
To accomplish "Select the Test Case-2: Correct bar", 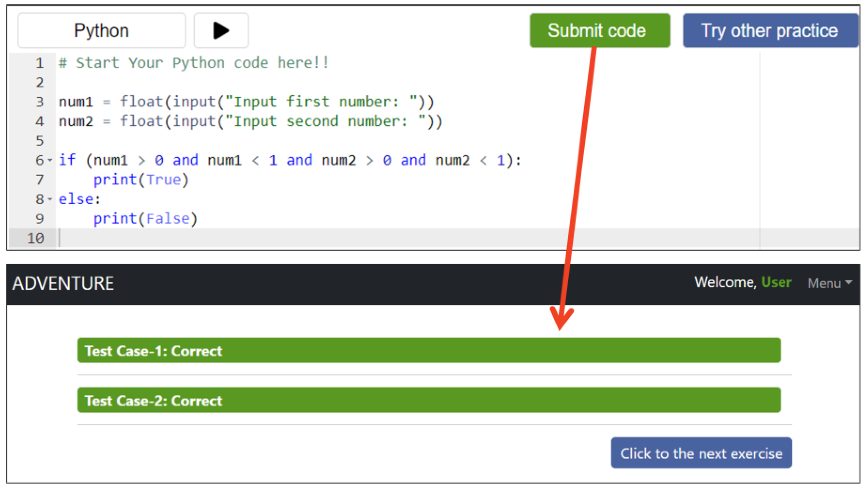I will tap(429, 400).
